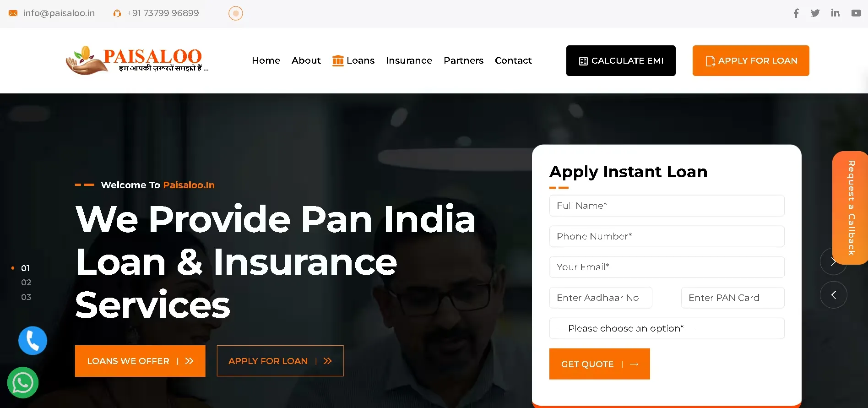
Task: Click the Calculate EMI button
Action: tap(621, 60)
